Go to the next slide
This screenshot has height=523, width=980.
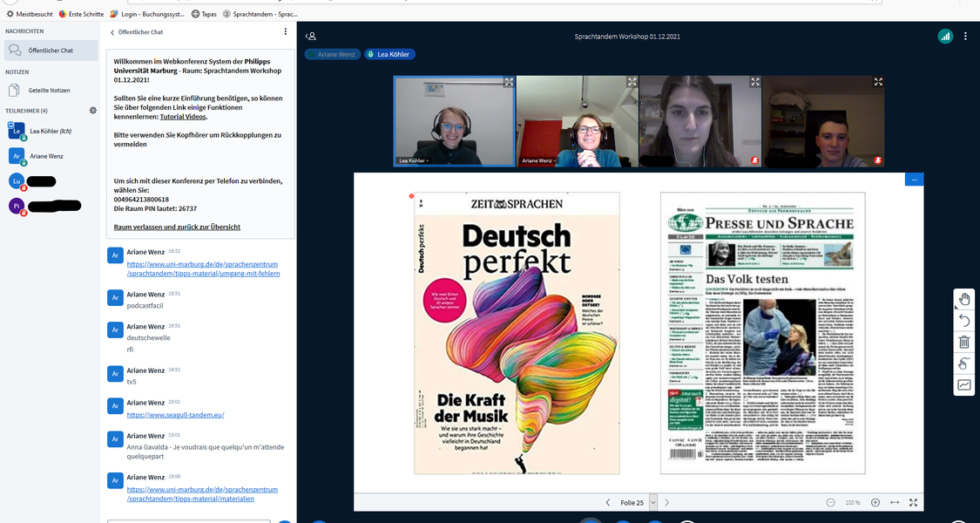tap(667, 502)
